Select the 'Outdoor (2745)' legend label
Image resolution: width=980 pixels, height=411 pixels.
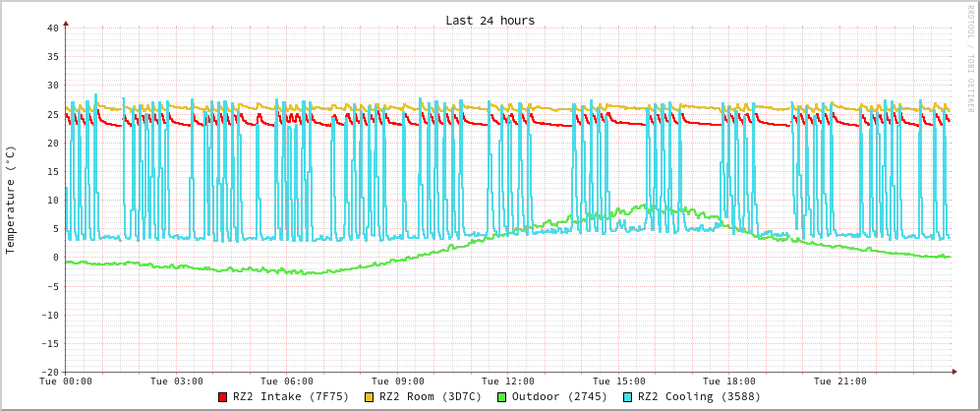click(559, 396)
